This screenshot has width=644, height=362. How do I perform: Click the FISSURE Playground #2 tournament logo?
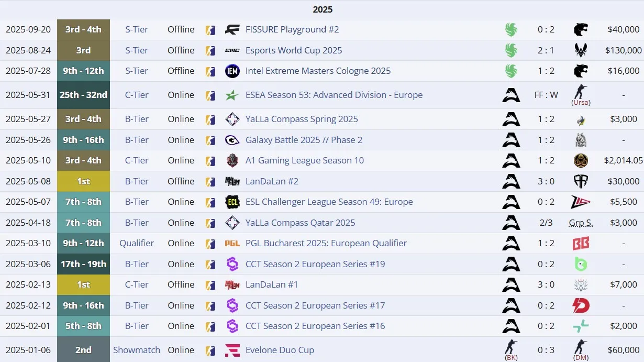point(232,29)
